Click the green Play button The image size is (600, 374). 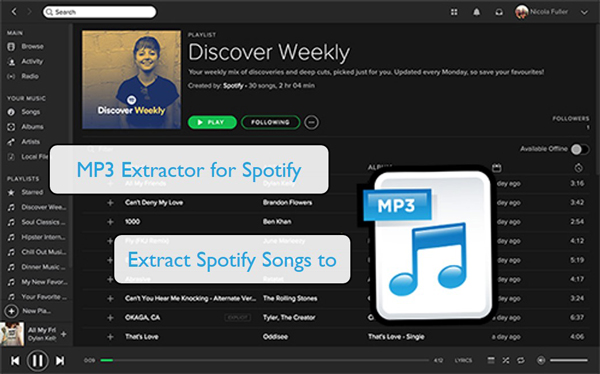(212, 122)
